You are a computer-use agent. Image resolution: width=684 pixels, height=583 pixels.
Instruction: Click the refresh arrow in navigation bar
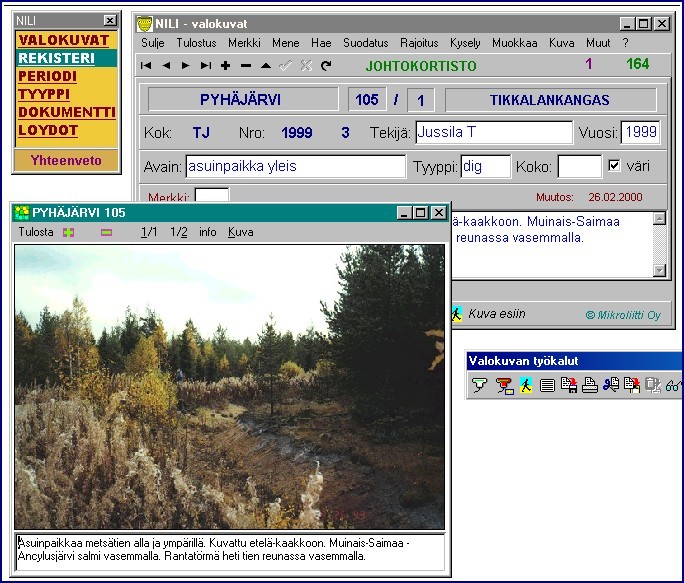[326, 66]
